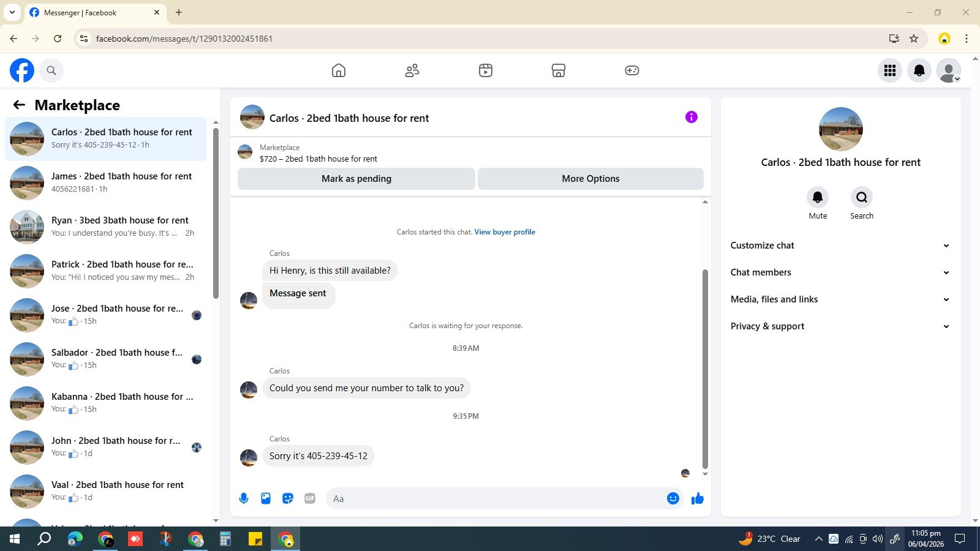Expand Media, files and links section

pyautogui.click(x=840, y=299)
